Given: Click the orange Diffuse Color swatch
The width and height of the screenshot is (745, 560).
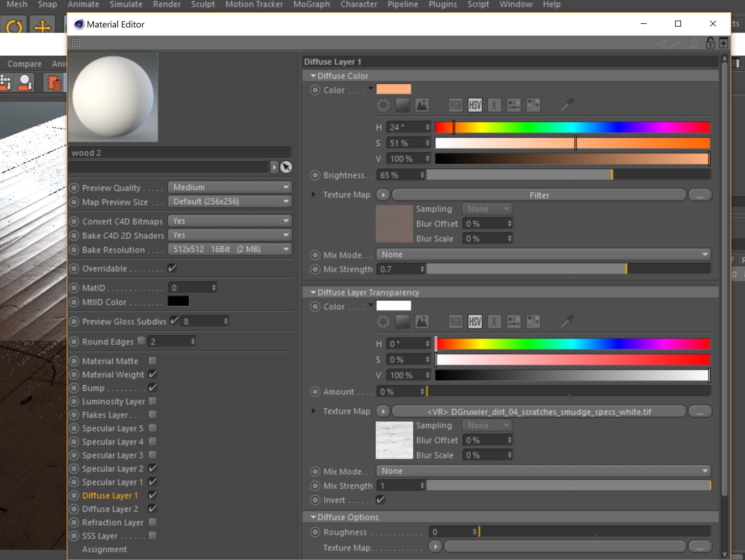Looking at the screenshot, I should [393, 89].
